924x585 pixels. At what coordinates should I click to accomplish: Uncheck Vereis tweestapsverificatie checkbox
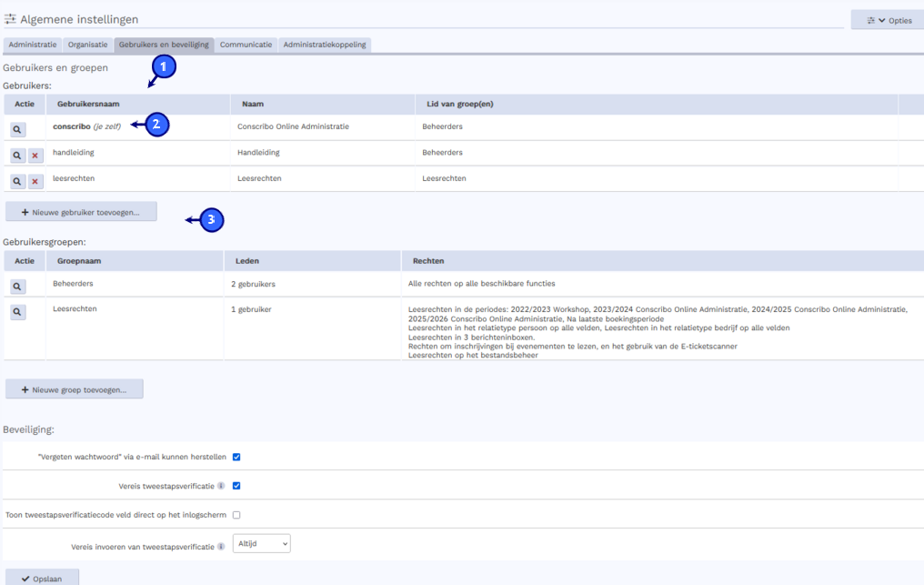(236, 486)
